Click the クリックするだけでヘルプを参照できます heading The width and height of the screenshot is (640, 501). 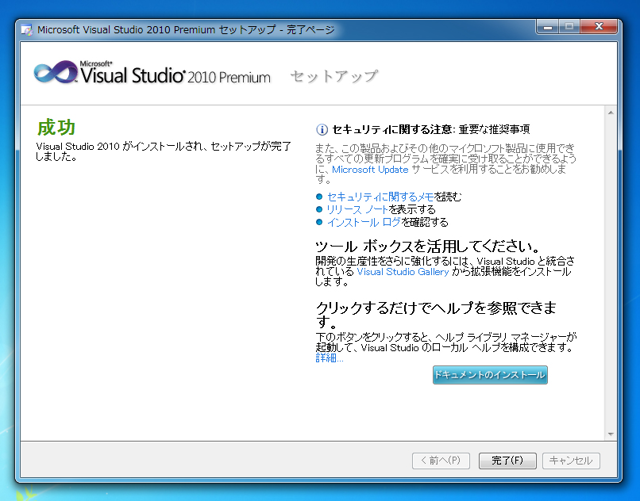(436, 314)
